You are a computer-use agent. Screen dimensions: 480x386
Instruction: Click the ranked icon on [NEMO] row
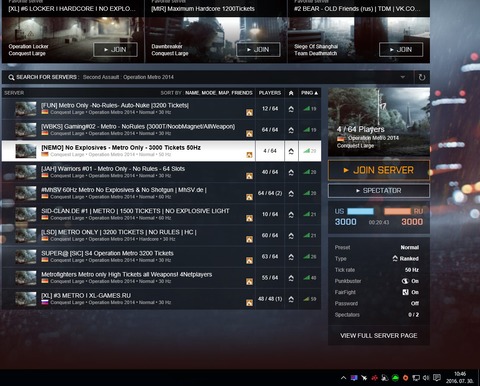point(291,151)
